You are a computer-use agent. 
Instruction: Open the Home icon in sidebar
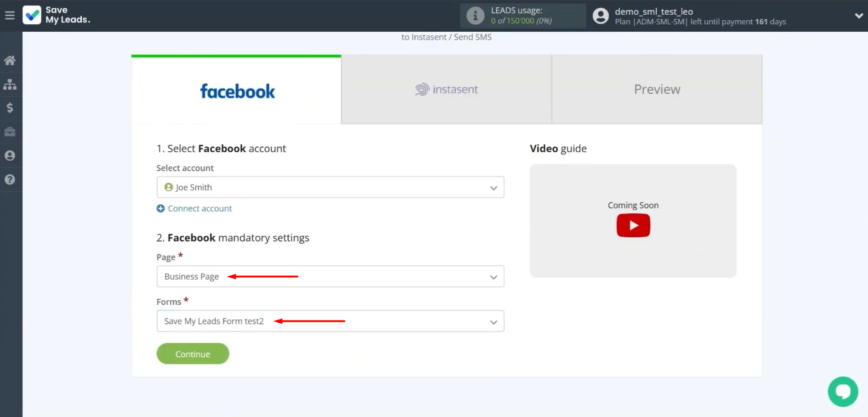[x=10, y=60]
